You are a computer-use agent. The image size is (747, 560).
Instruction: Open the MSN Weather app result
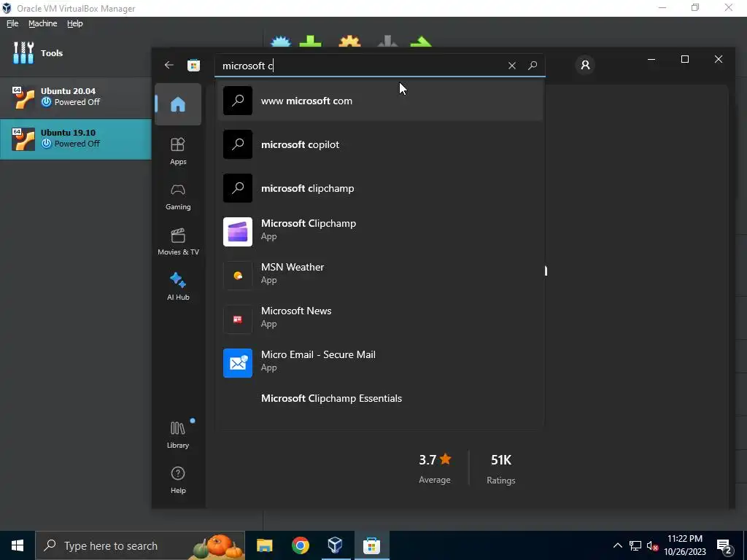[379, 275]
